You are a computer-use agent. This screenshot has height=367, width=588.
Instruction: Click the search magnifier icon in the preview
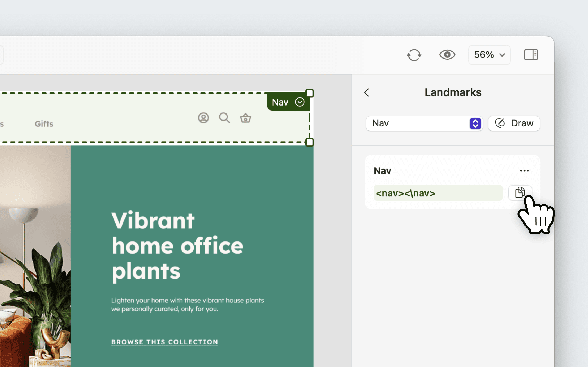[x=224, y=118]
